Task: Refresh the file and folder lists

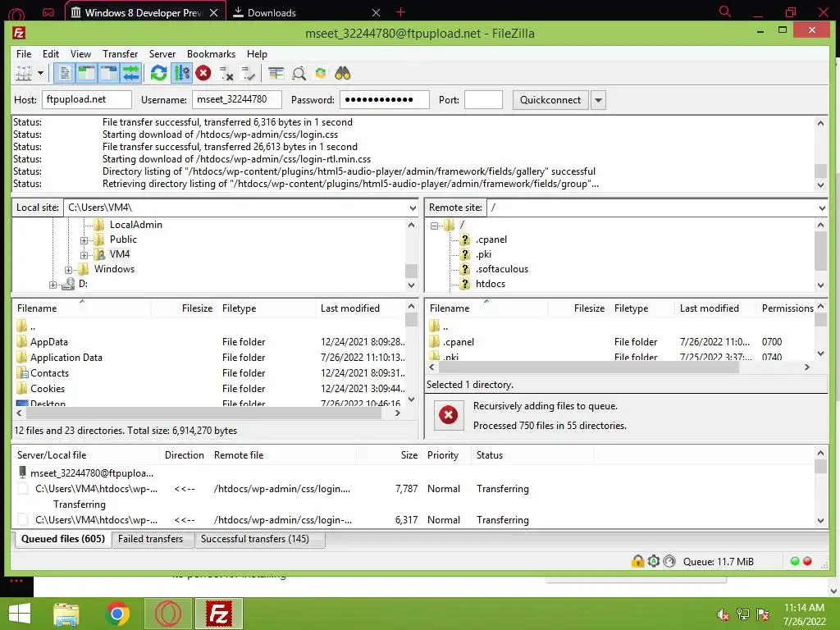Action: tap(158, 73)
